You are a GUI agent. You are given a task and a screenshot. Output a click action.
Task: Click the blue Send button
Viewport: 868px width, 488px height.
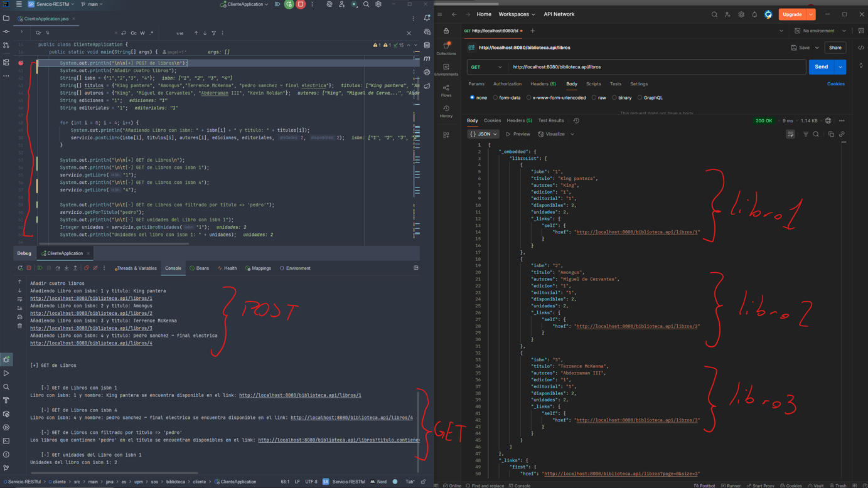point(822,67)
